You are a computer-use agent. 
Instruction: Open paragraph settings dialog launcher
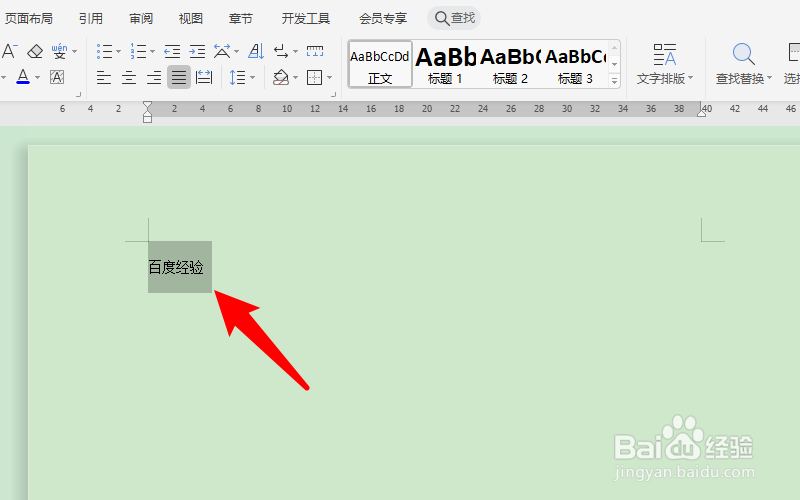click(x=333, y=94)
